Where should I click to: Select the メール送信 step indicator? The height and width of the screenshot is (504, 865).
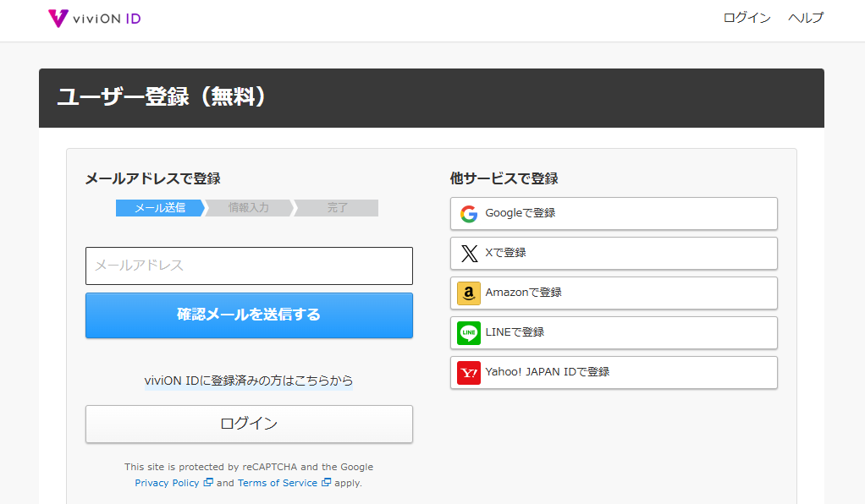point(159,208)
